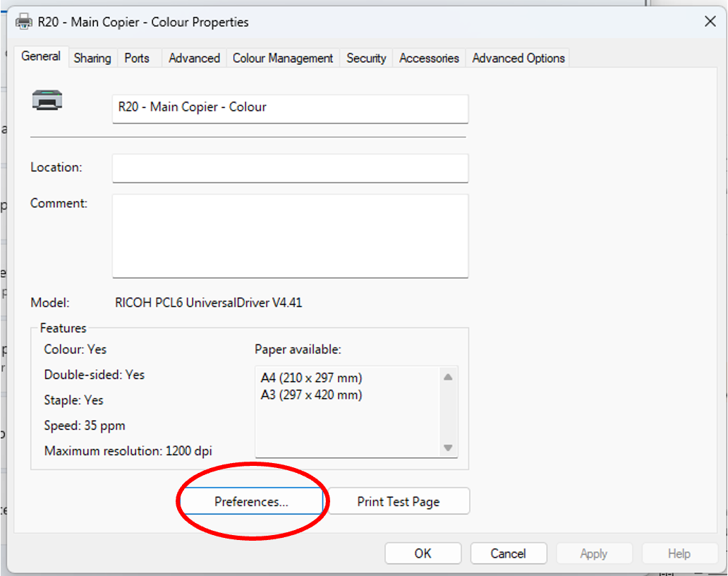This screenshot has height=576, width=728.
Task: Open the Ports tab
Action: coord(137,58)
